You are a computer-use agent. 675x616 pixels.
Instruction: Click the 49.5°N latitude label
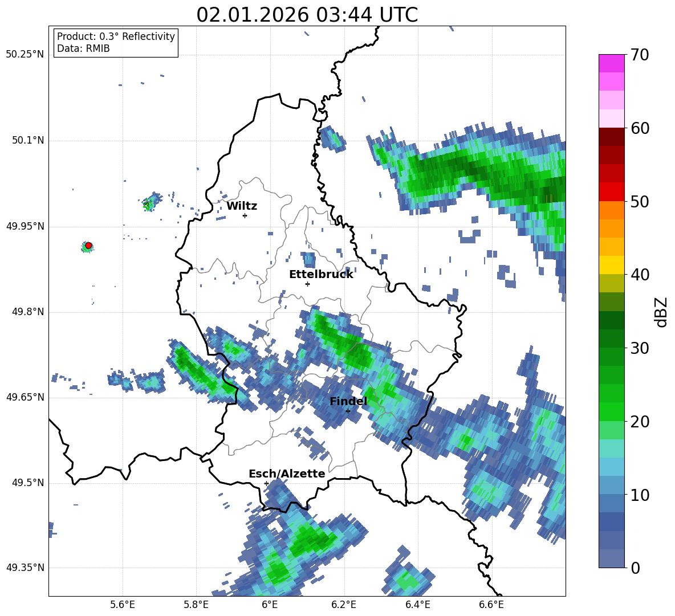point(27,483)
